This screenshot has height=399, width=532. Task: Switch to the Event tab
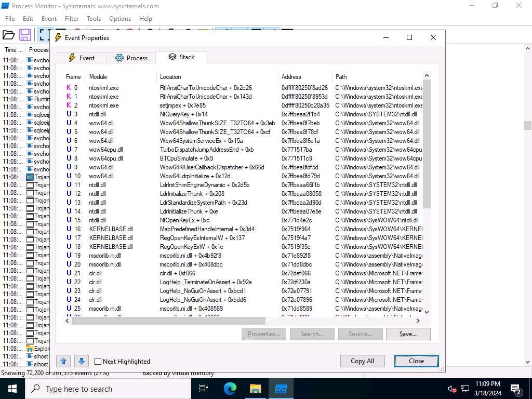[x=81, y=58]
